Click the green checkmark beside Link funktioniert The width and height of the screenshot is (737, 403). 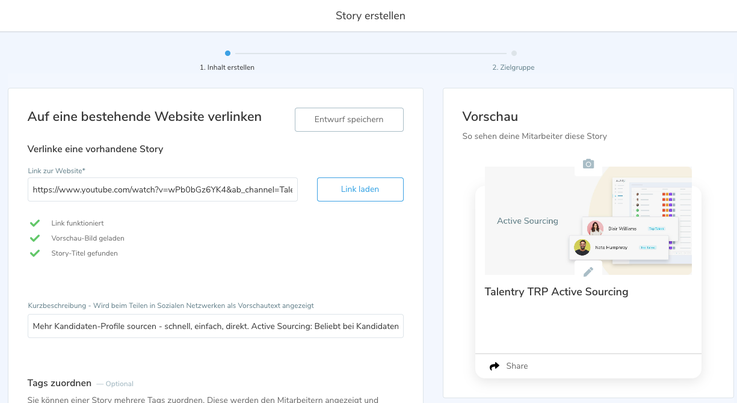35,223
